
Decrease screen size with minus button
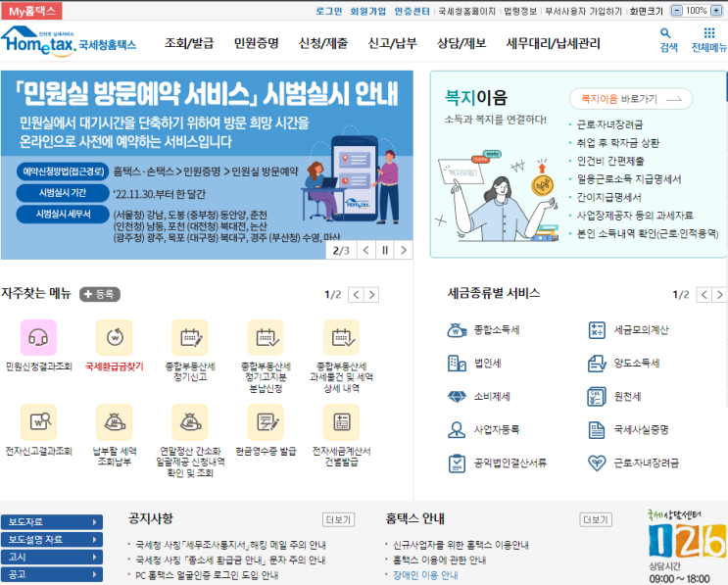point(677,10)
